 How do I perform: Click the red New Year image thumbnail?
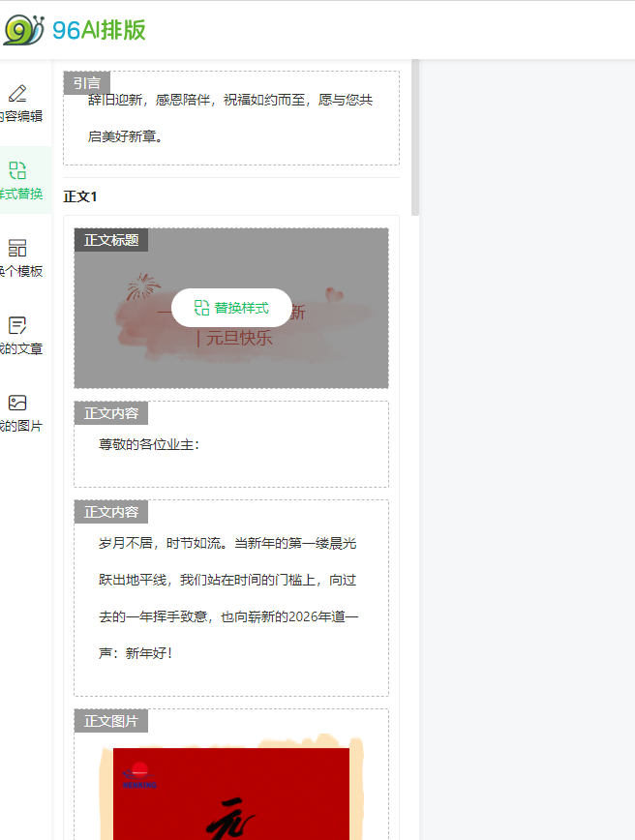coord(231,794)
